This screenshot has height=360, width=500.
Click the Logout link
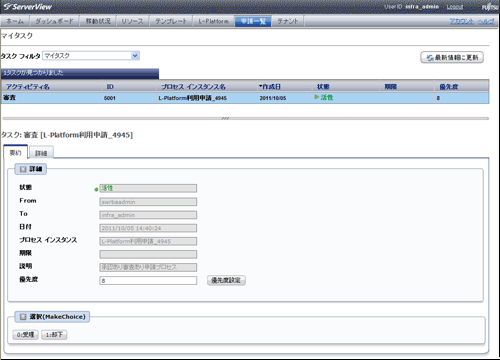pos(455,7)
